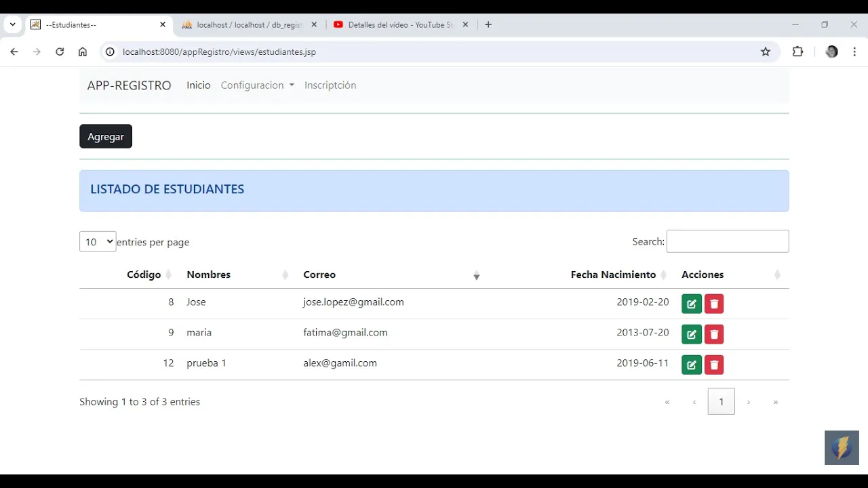Viewport: 868px width, 488px height.
Task: Open Inicio navigation link
Action: (x=199, y=85)
